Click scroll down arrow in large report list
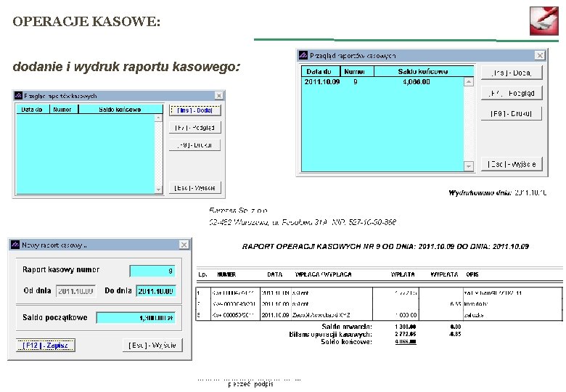The width and height of the screenshot is (566, 392). click(469, 166)
